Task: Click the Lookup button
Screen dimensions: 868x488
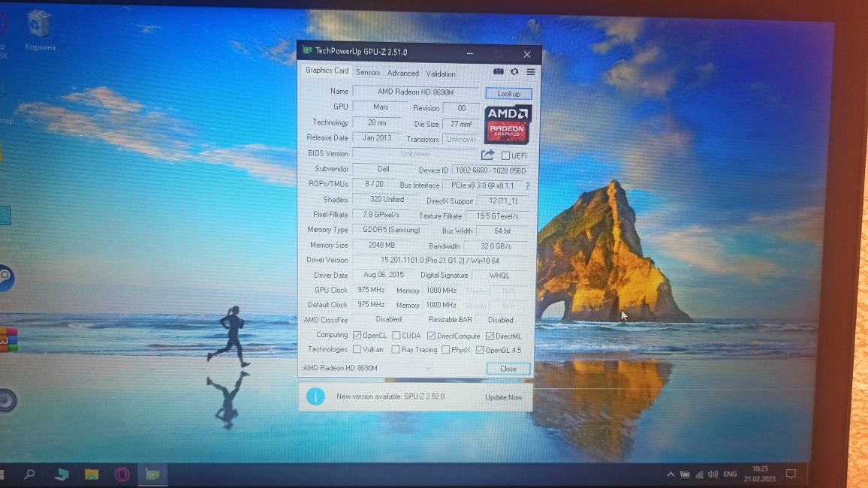Action: coord(508,94)
